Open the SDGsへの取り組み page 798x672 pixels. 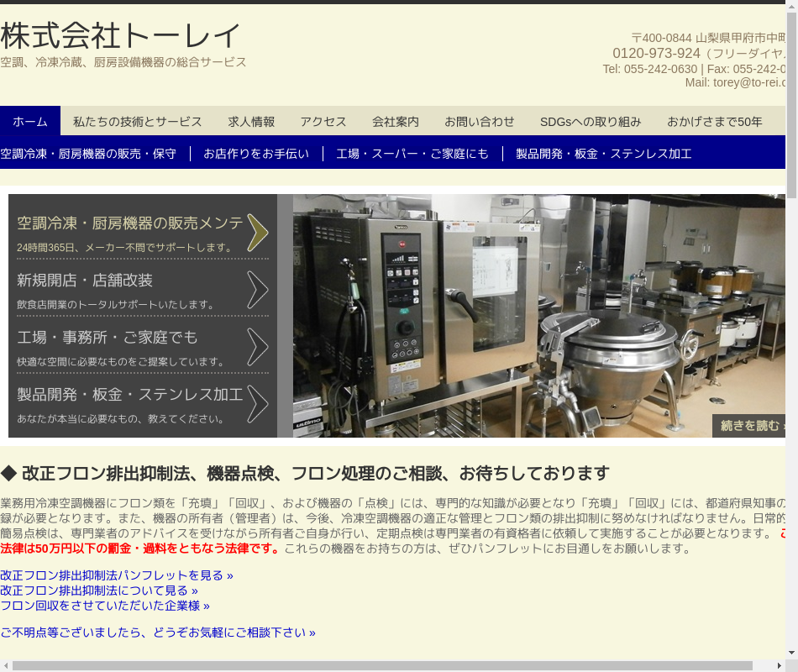(591, 122)
